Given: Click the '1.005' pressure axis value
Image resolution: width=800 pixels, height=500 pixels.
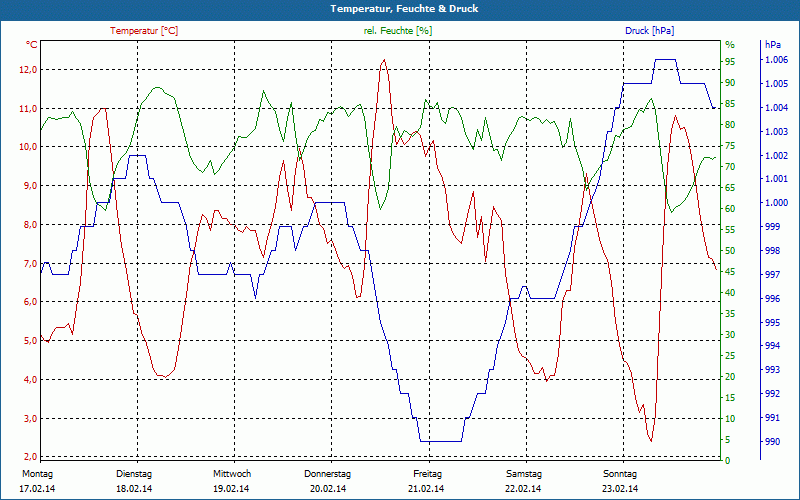Looking at the screenshot, I should [776, 84].
